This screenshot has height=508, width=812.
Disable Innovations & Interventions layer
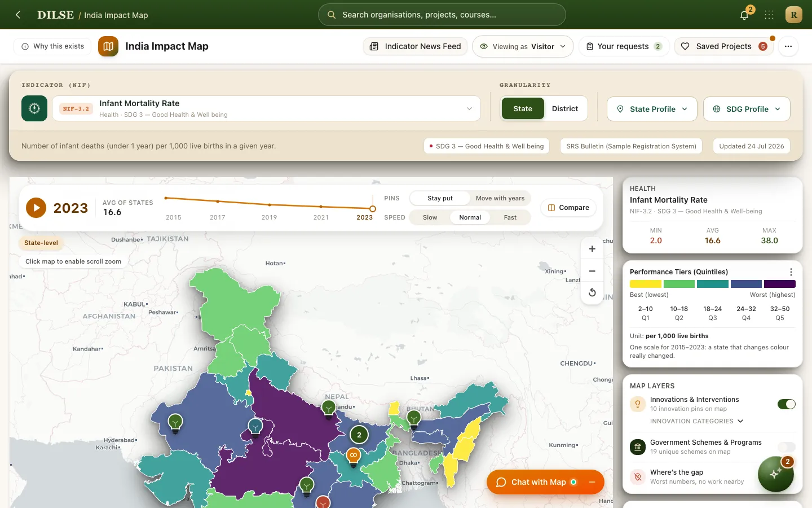[786, 404]
